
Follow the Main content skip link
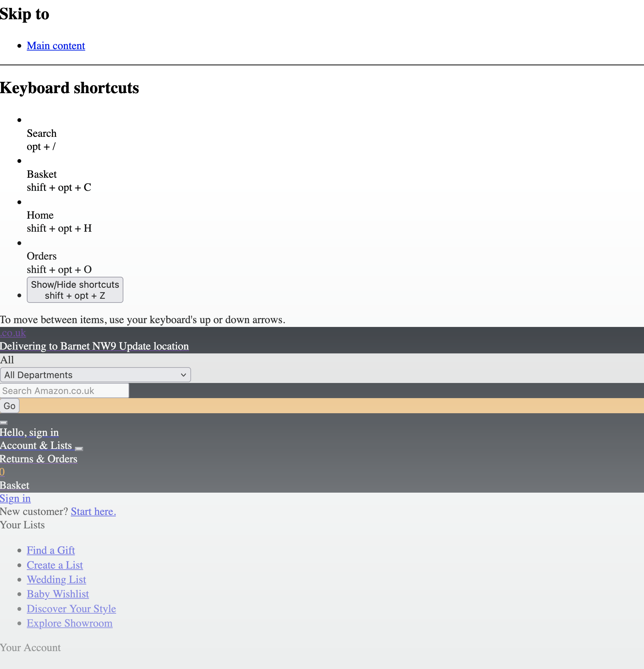click(56, 46)
